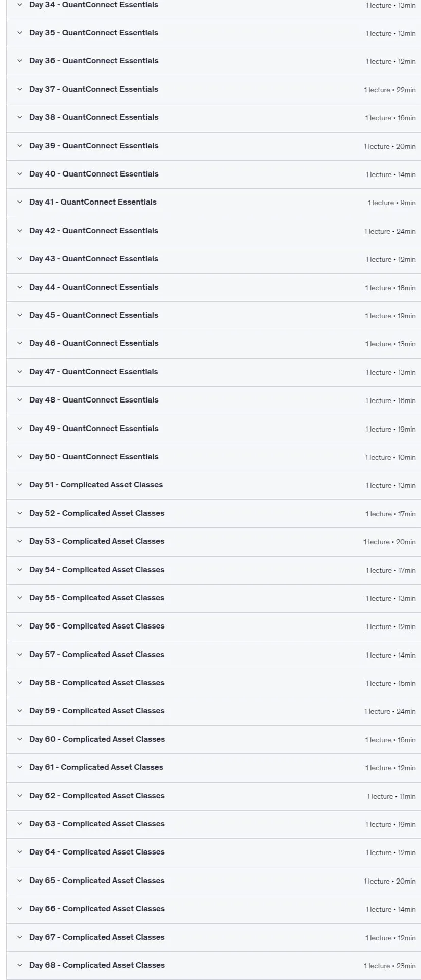Open Day 41 - QuantConnect Essentials section

(213, 203)
